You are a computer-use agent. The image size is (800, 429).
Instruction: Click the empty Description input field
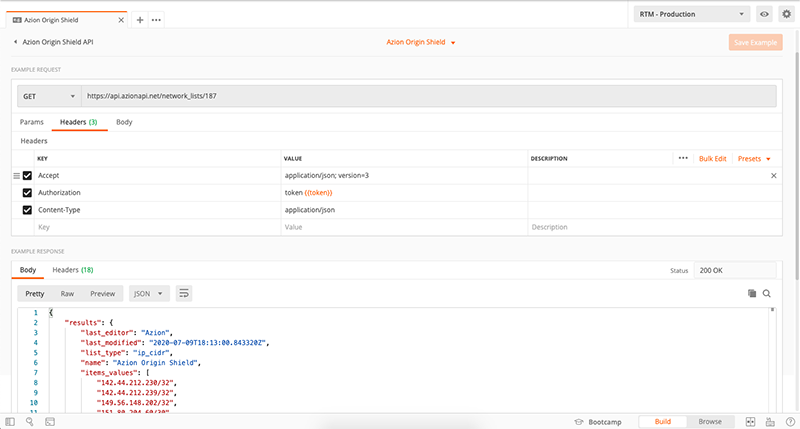pos(655,227)
